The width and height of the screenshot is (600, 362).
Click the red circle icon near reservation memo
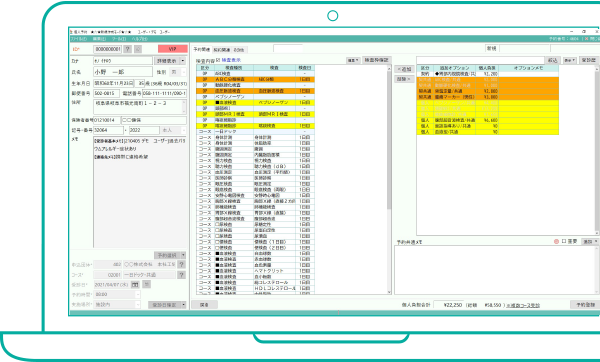point(556,242)
